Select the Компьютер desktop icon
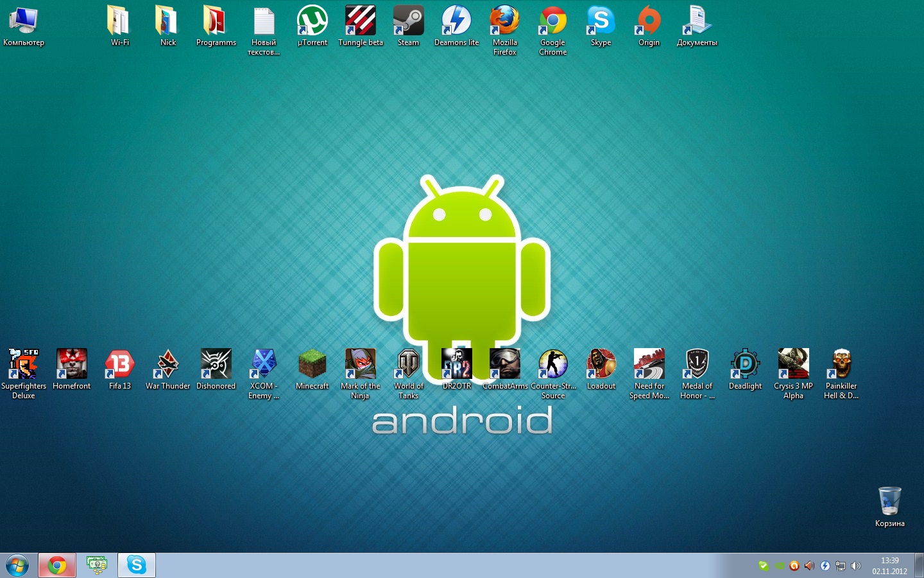This screenshot has height=578, width=924. pyautogui.click(x=24, y=26)
